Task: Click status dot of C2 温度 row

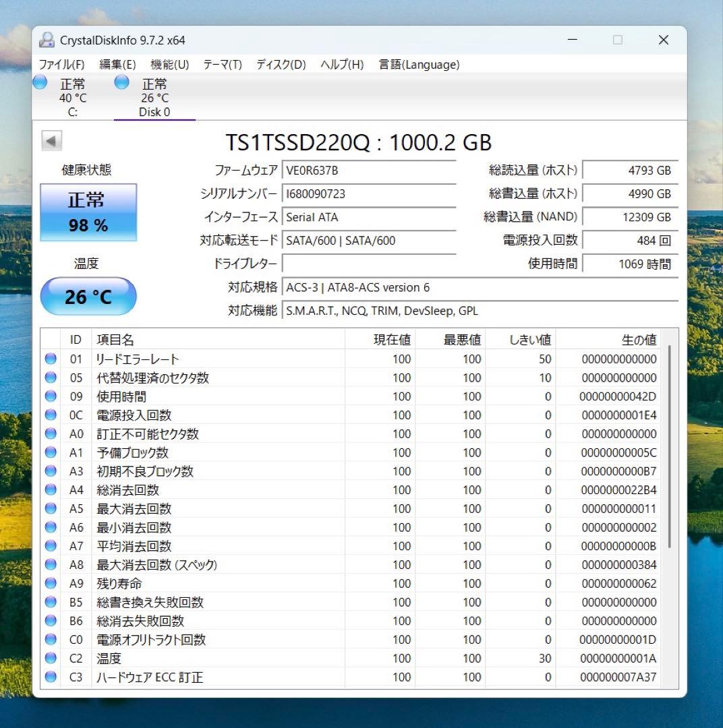Action: pyautogui.click(x=51, y=659)
